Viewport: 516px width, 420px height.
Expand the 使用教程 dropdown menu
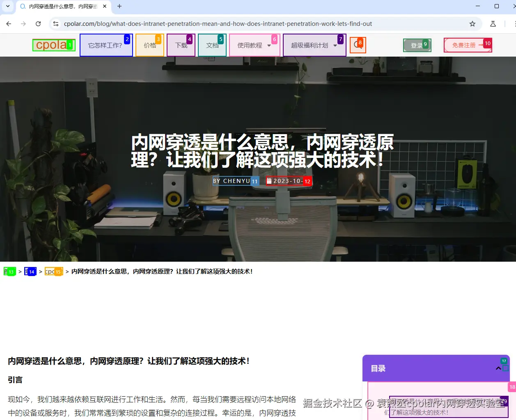255,45
